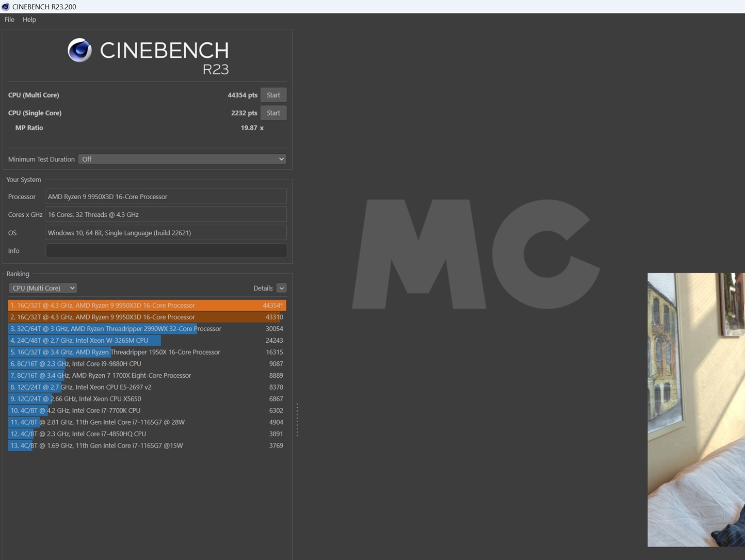Image resolution: width=745 pixels, height=560 pixels.
Task: Start the CPU Multi Core test
Action: (x=273, y=95)
